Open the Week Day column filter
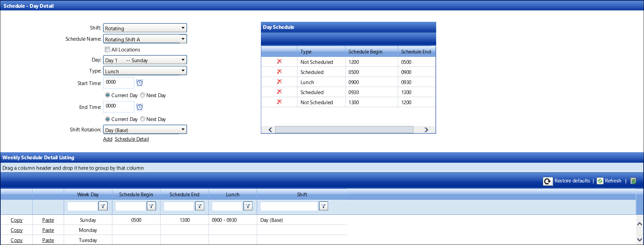Screen dimensions: 644x245 [x=103, y=206]
